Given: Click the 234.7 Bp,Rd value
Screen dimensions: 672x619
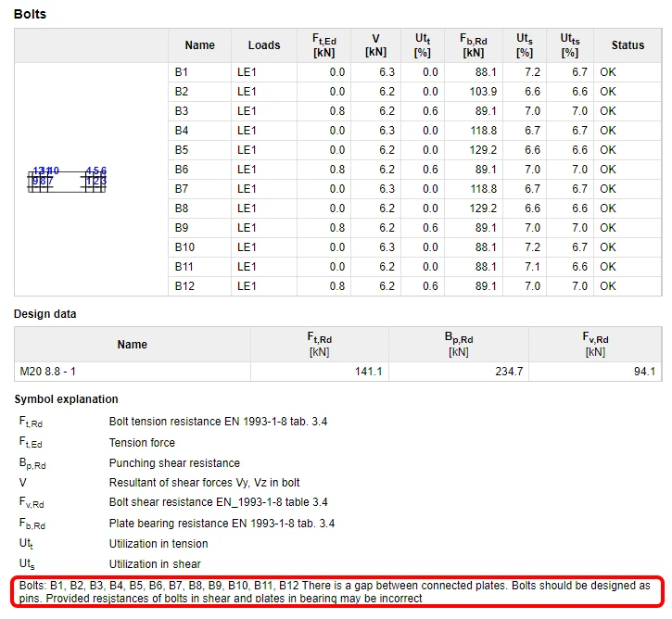Looking at the screenshot, I should point(509,372).
